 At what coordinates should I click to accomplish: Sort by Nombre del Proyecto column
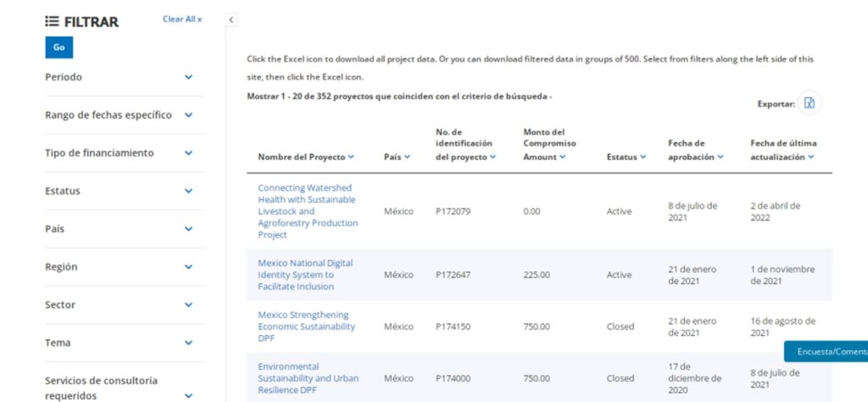coord(306,157)
